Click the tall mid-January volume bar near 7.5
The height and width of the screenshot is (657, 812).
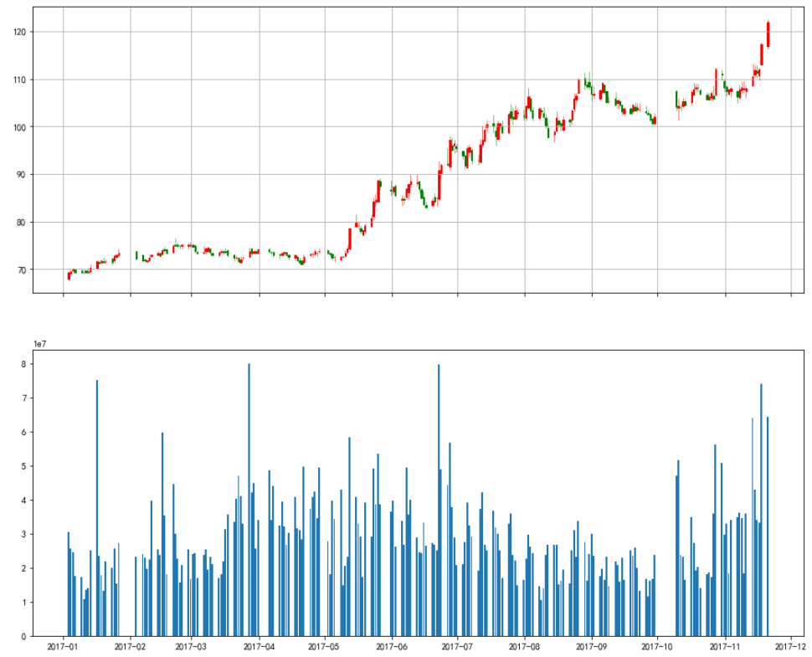pos(97,508)
